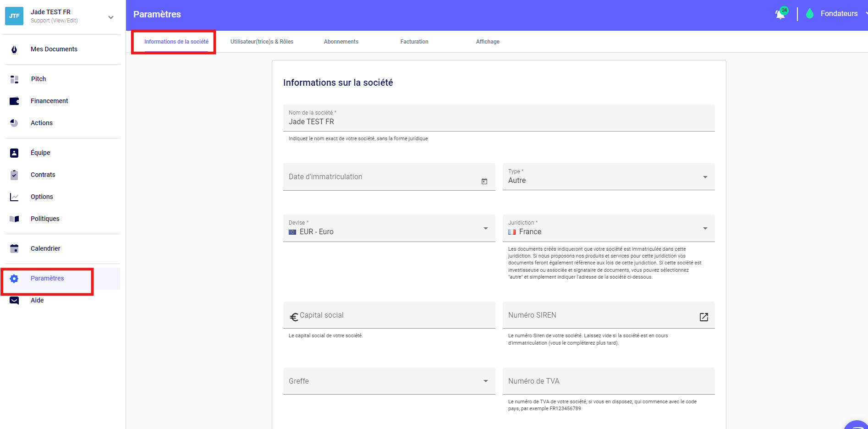Screen dimensions: 868x429
Task: Open the Abonnements tab
Action: coord(341,42)
